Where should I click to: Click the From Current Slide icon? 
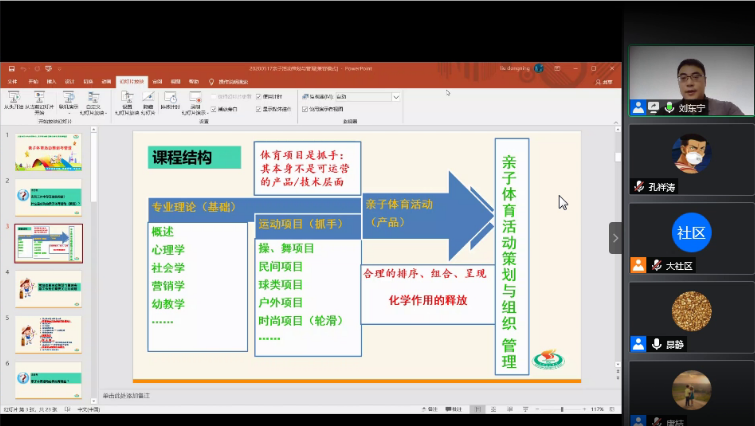pos(37,98)
